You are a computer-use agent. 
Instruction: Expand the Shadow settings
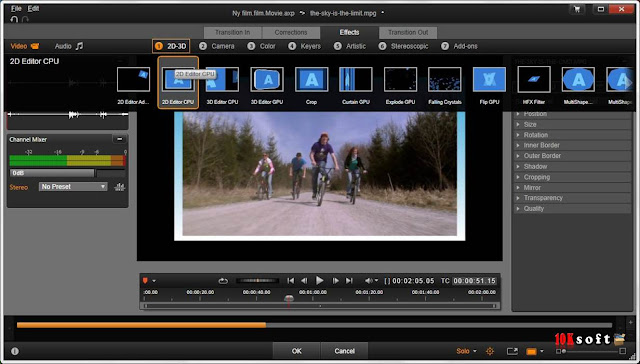pyautogui.click(x=573, y=166)
